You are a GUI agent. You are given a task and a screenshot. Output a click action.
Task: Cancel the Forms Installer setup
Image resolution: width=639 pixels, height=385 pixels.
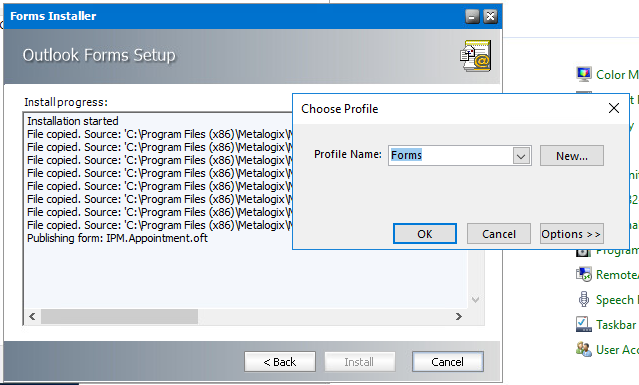click(447, 362)
